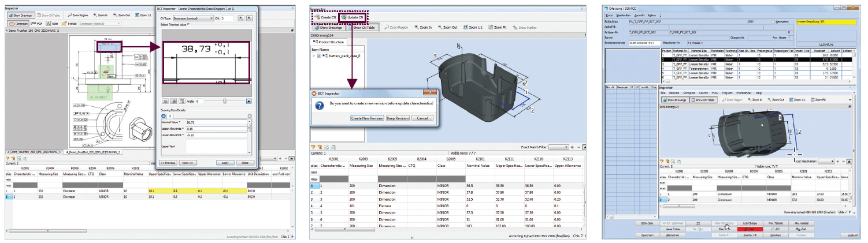Open the Datei menu in the Erfassung window
Image resolution: width=868 pixels, height=243 pixels.
pos(609,14)
